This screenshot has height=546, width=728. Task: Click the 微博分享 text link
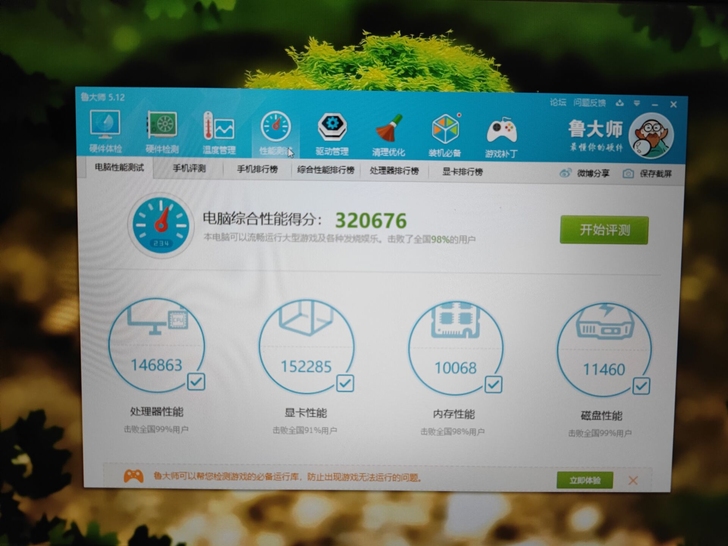[x=593, y=173]
